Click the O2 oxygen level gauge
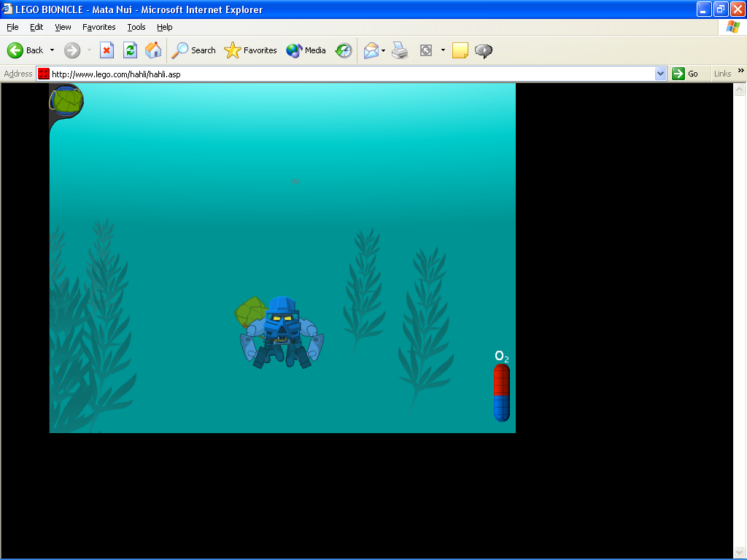 pos(502,392)
